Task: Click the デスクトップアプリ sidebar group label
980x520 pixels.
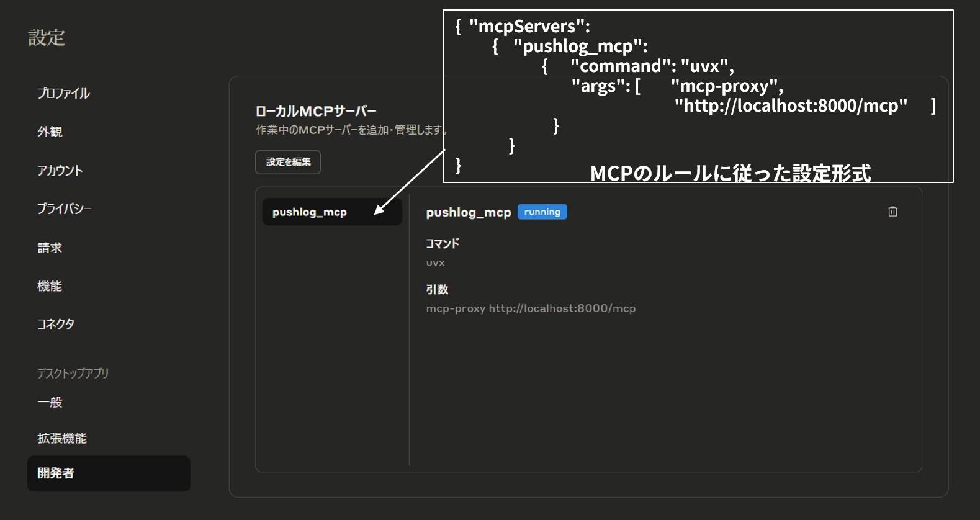Action: point(73,373)
